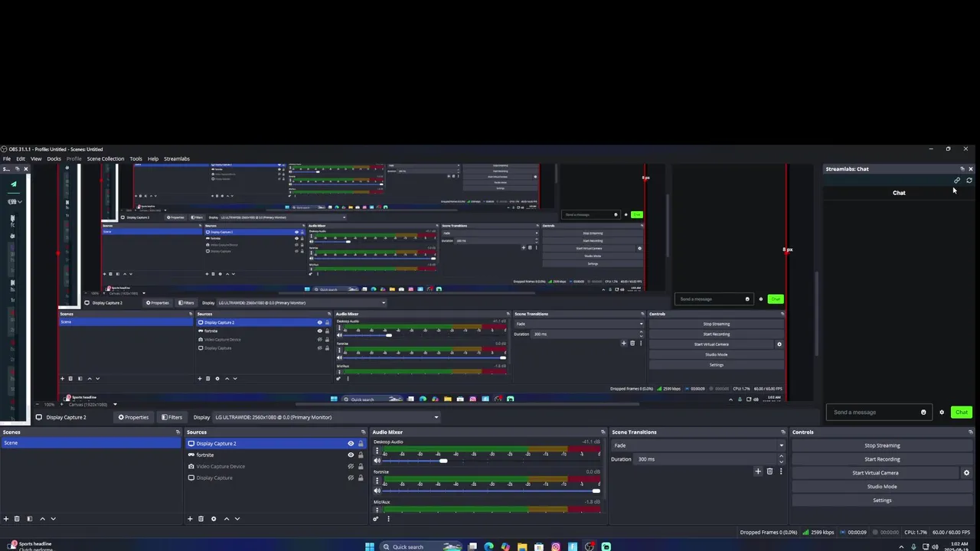Image resolution: width=980 pixels, height=551 pixels.
Task: Open the Fade transition dropdown
Action: [698, 445]
